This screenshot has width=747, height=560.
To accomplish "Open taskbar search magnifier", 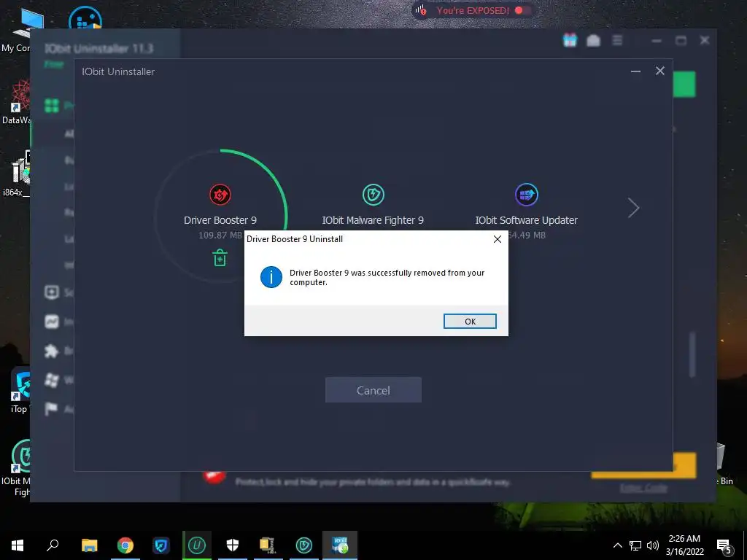I will [53, 545].
